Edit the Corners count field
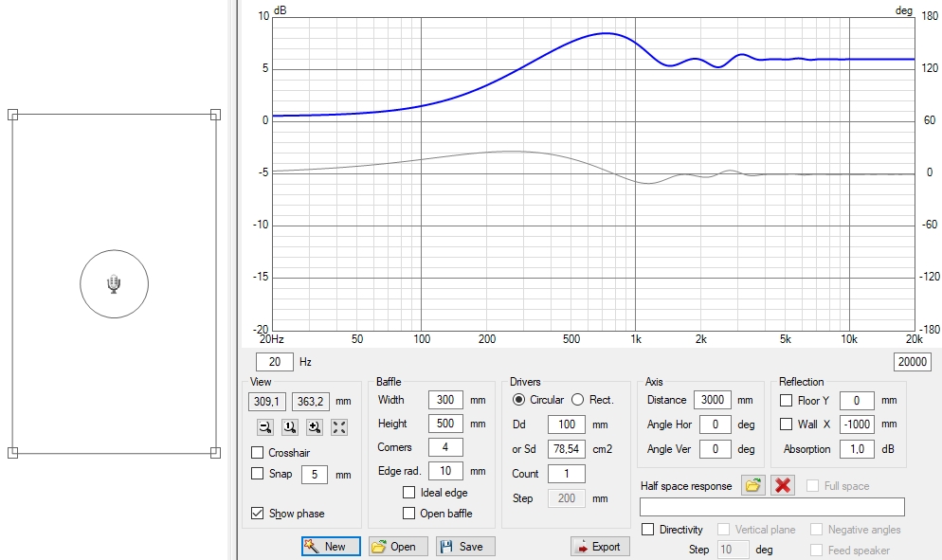This screenshot has height=560, width=942. pos(445,447)
